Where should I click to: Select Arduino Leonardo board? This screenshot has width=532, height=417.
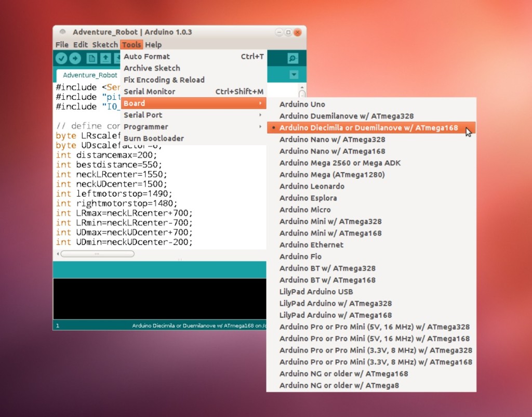371,186
